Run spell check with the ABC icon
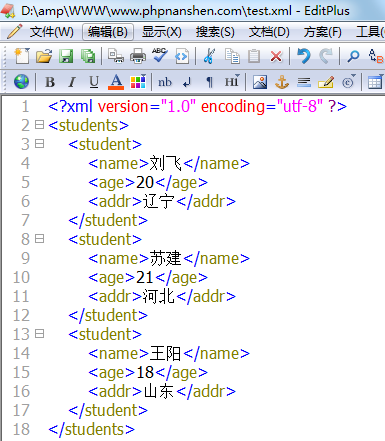385x441 pixels. click(x=160, y=55)
